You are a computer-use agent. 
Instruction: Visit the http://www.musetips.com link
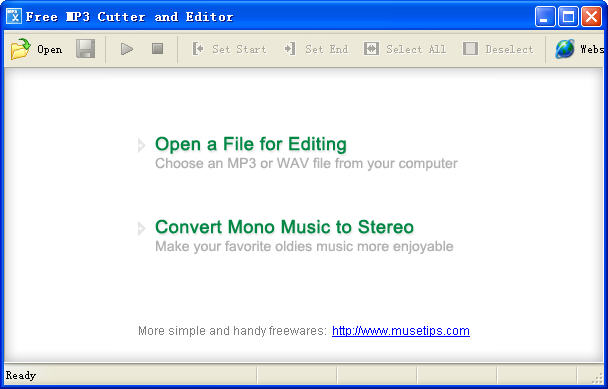401,331
